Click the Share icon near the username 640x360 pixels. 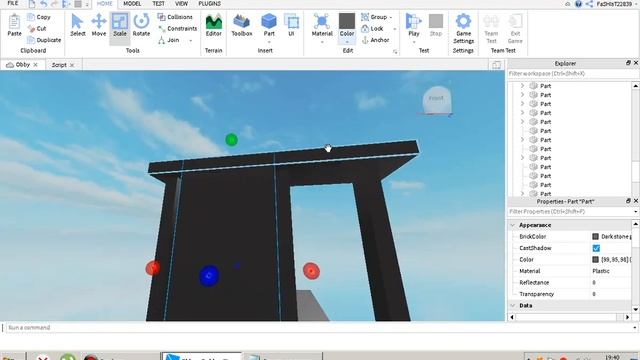pyautogui.click(x=589, y=4)
